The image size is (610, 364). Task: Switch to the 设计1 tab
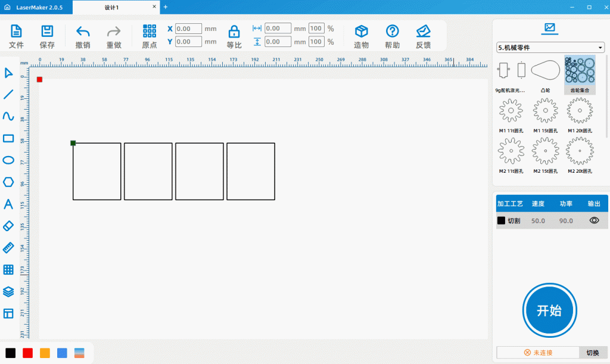(111, 7)
